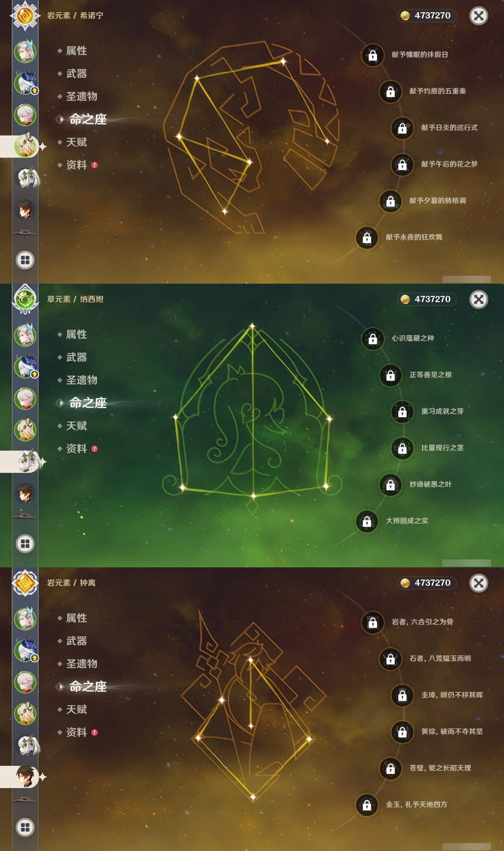Open 天赋 tab on the 希诺宁 screen
Viewport: 504px width, 851px height.
click(x=76, y=142)
